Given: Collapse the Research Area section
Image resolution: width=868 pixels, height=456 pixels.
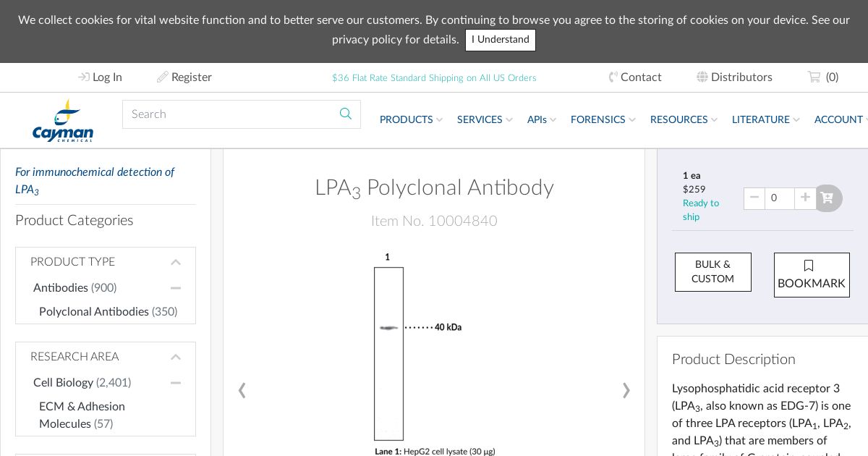Looking at the screenshot, I should click(176, 357).
